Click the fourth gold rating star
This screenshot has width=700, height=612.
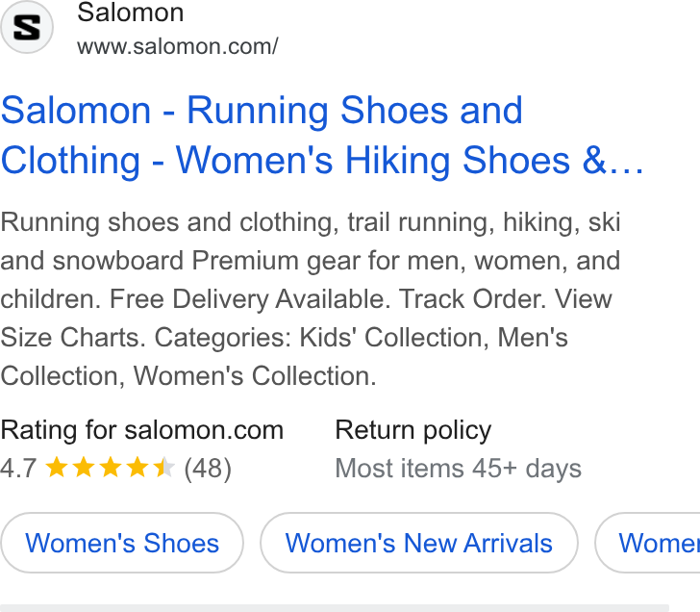[137, 468]
